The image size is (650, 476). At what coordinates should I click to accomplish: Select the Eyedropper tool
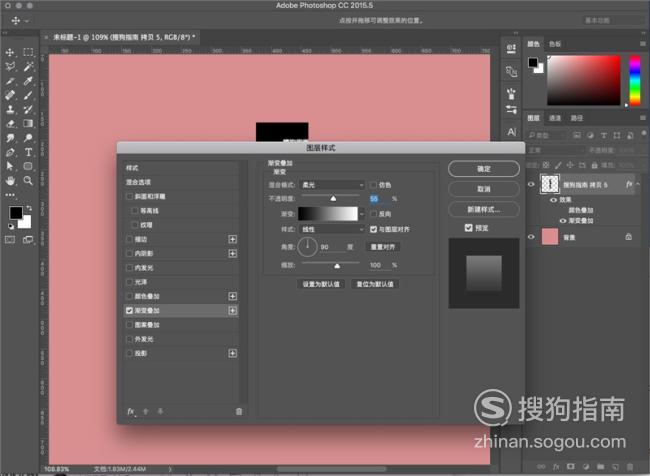[28, 81]
